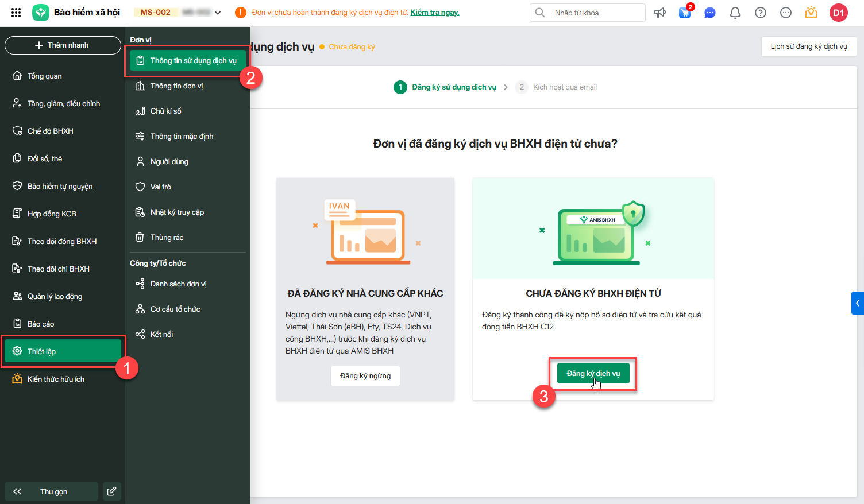Open Thông tin mặc định submenu item
Screen dimensions: 864x504
coord(188,136)
